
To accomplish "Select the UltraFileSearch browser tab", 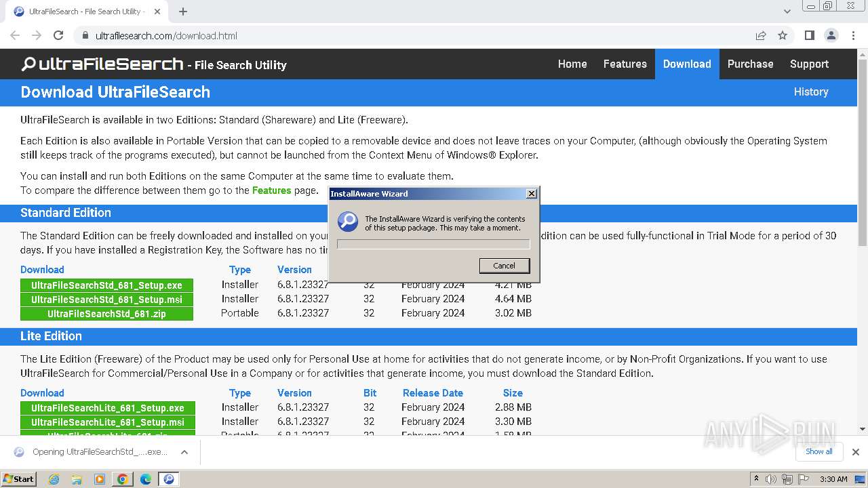I will pyautogui.click(x=85, y=12).
